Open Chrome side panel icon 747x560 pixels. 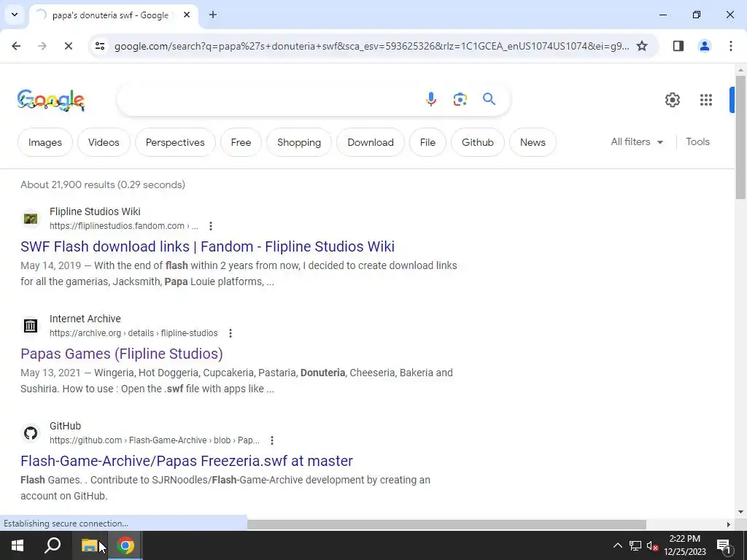click(x=678, y=46)
